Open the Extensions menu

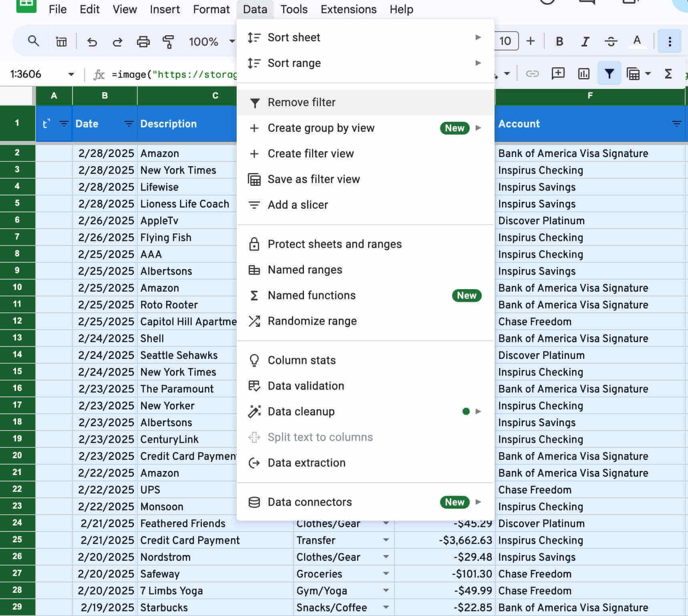[x=348, y=9]
